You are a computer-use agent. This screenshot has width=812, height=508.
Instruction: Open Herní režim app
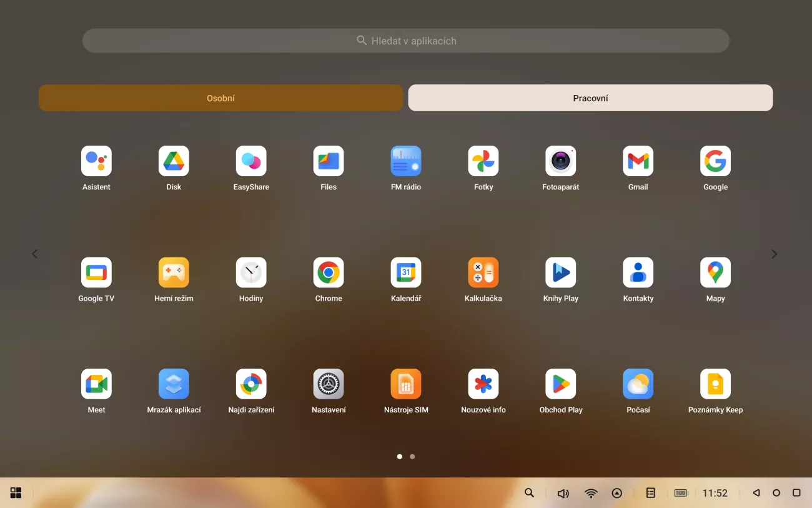click(x=174, y=272)
